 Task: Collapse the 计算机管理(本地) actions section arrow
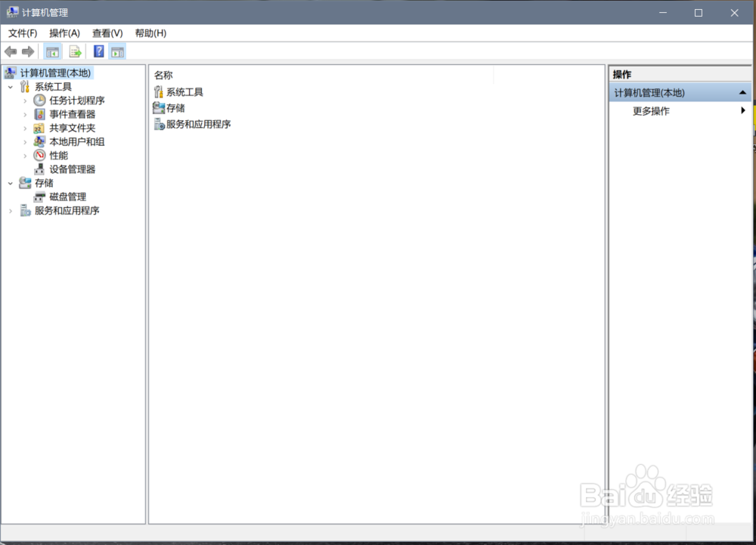point(742,92)
